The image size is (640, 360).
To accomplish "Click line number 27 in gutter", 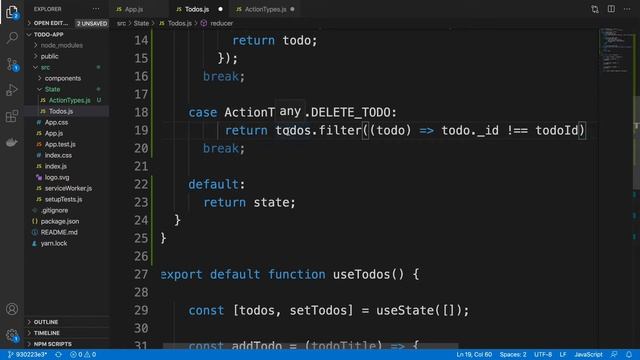I will (141, 274).
